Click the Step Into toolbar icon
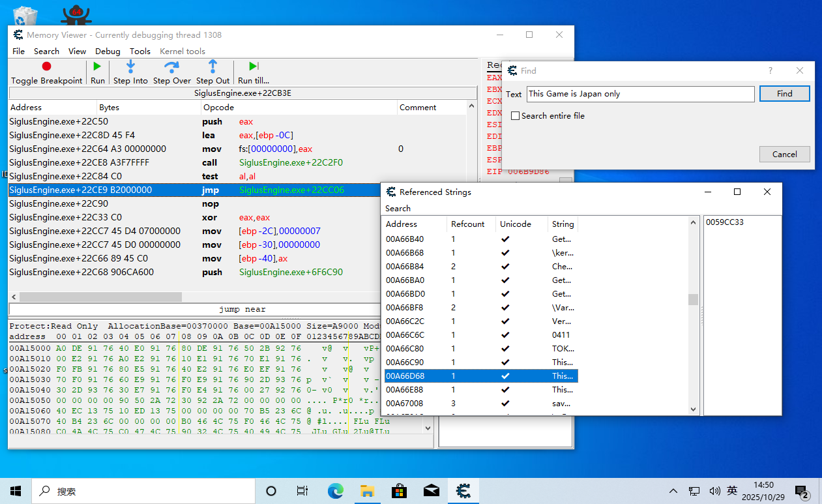822x504 pixels. [x=130, y=67]
